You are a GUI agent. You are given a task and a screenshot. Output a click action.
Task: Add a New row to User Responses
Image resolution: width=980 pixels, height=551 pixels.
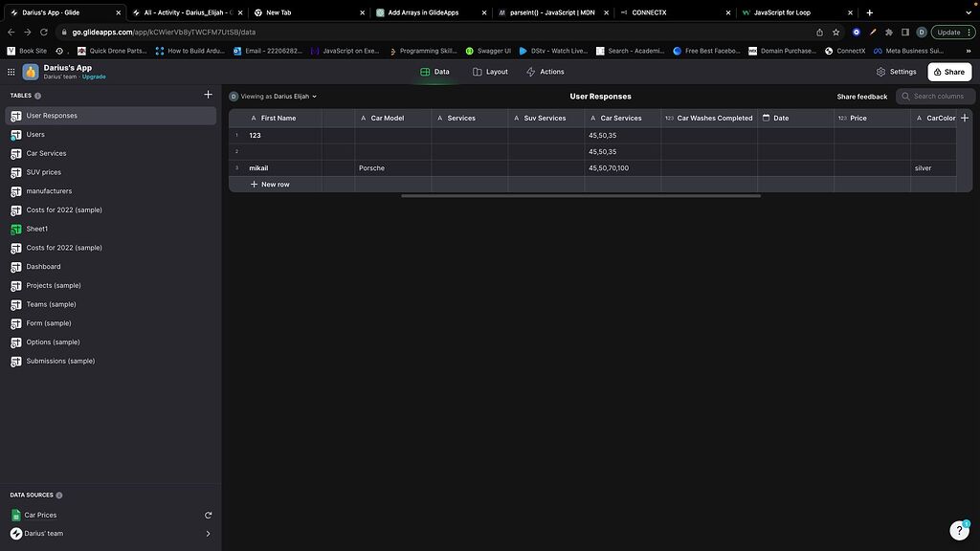pyautogui.click(x=270, y=184)
